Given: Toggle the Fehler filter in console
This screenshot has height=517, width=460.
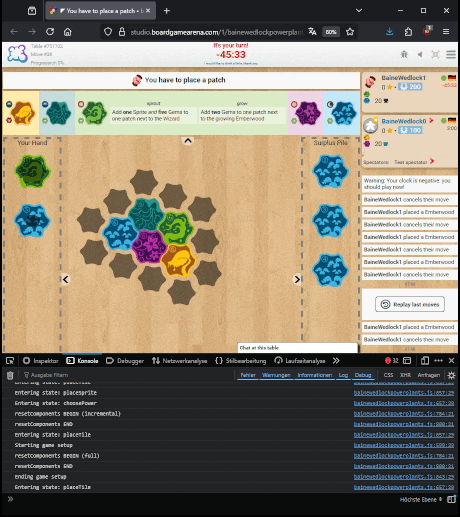Looking at the screenshot, I should [x=248, y=375].
